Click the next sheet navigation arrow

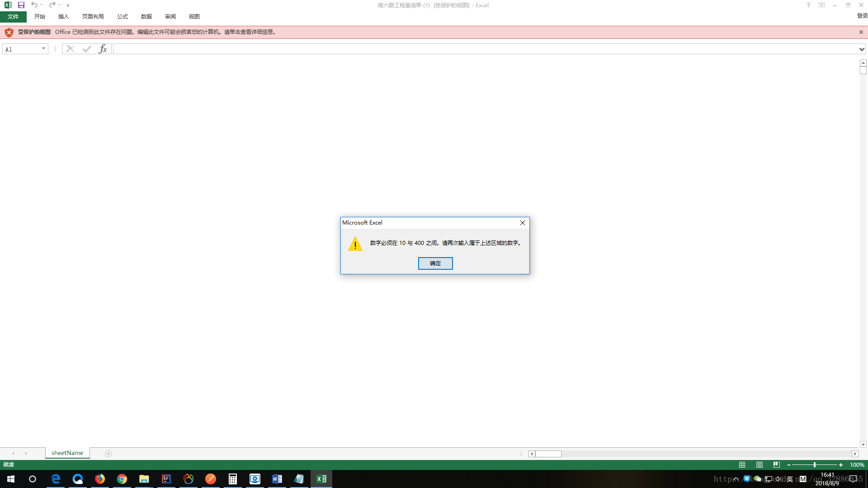[26, 454]
